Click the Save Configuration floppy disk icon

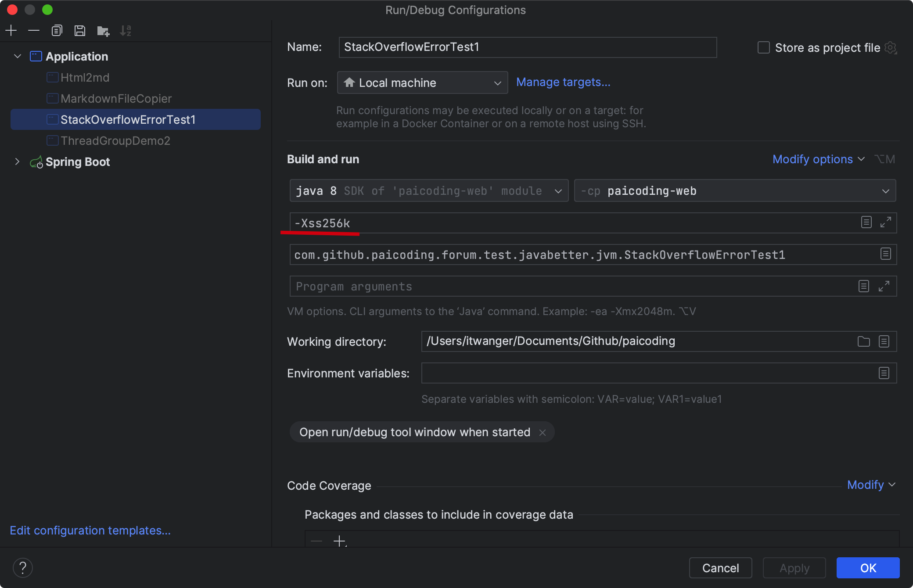79,30
